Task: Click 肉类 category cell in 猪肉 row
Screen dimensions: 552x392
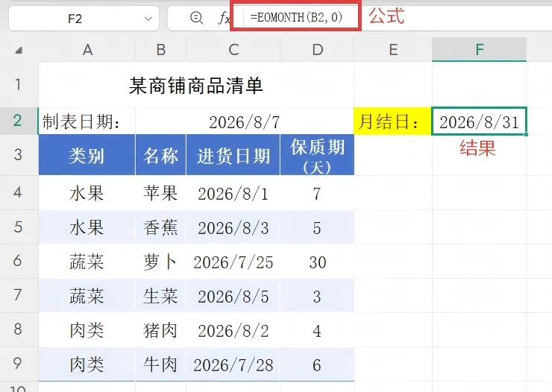Action: click(87, 330)
